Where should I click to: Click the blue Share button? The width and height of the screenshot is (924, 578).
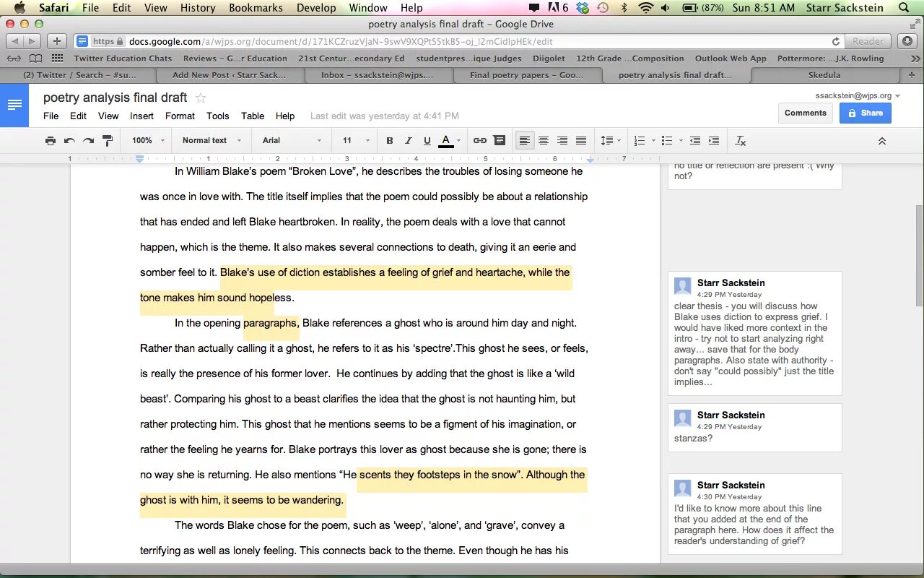[865, 113]
